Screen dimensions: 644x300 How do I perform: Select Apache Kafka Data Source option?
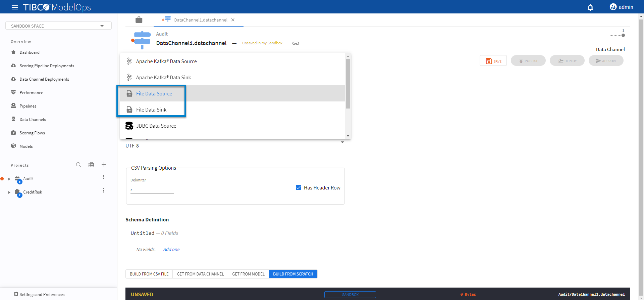pos(232,61)
